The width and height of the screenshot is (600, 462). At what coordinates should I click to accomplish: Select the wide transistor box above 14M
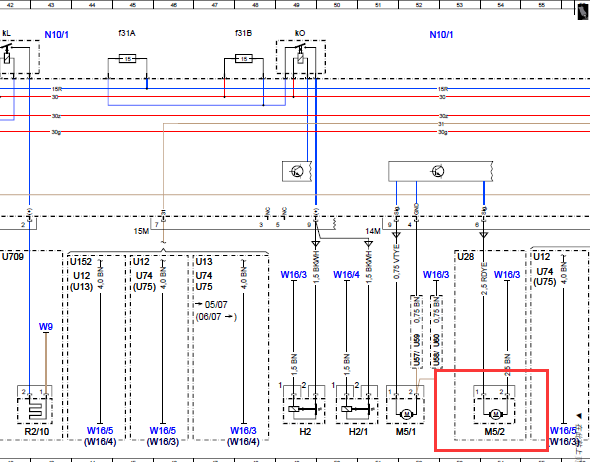point(440,171)
